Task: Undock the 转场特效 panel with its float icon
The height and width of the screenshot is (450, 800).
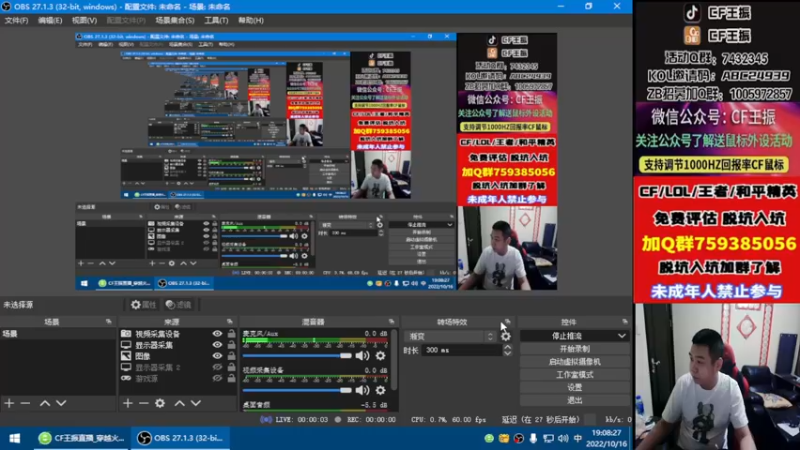Action: (x=507, y=322)
